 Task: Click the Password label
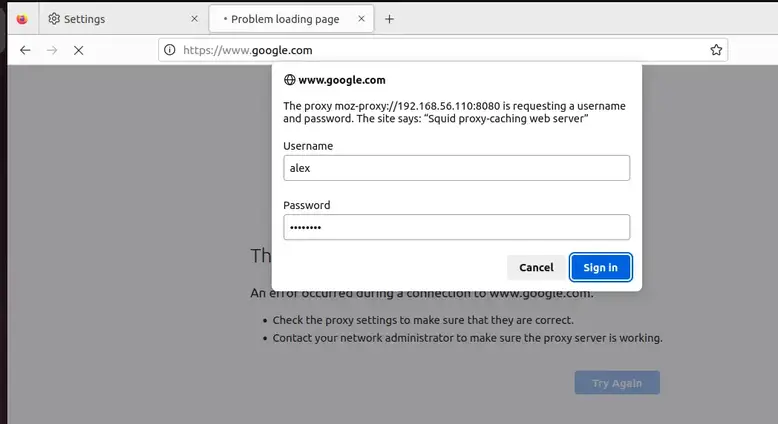(307, 205)
